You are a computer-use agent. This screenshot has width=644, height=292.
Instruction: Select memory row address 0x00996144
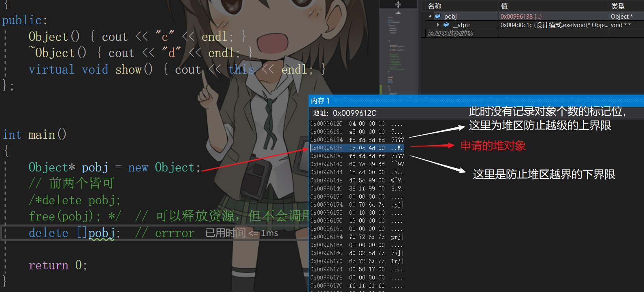tap(326, 172)
